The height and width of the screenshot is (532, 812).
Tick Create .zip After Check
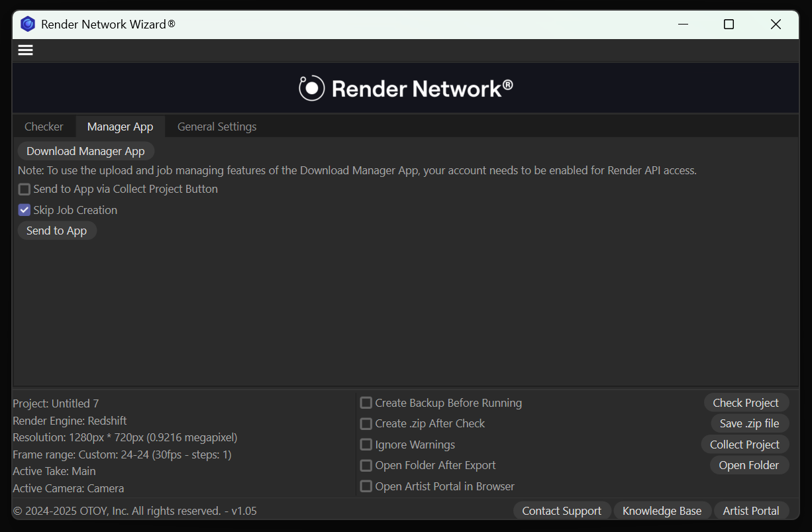click(366, 423)
